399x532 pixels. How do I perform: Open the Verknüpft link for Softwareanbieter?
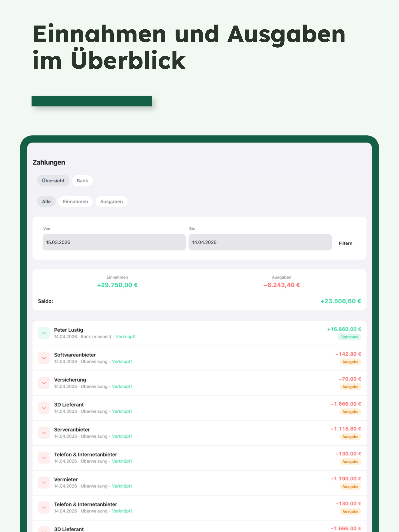(122, 361)
